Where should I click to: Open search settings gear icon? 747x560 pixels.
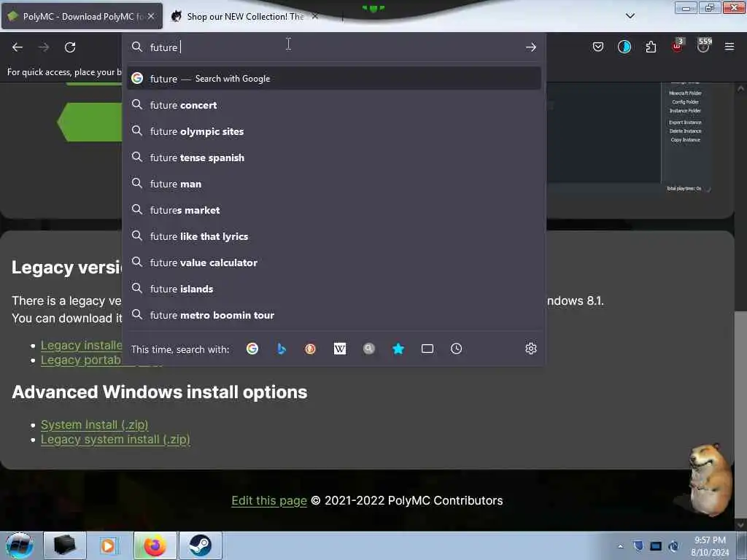coord(531,349)
